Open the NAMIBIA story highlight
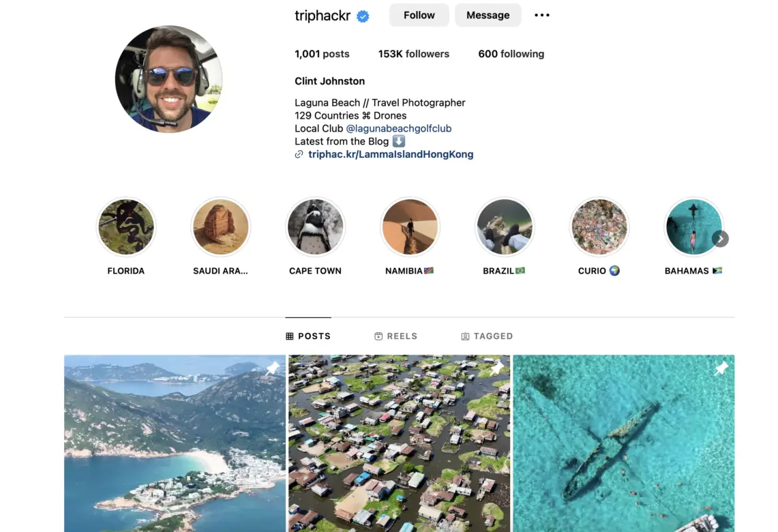 pos(410,227)
